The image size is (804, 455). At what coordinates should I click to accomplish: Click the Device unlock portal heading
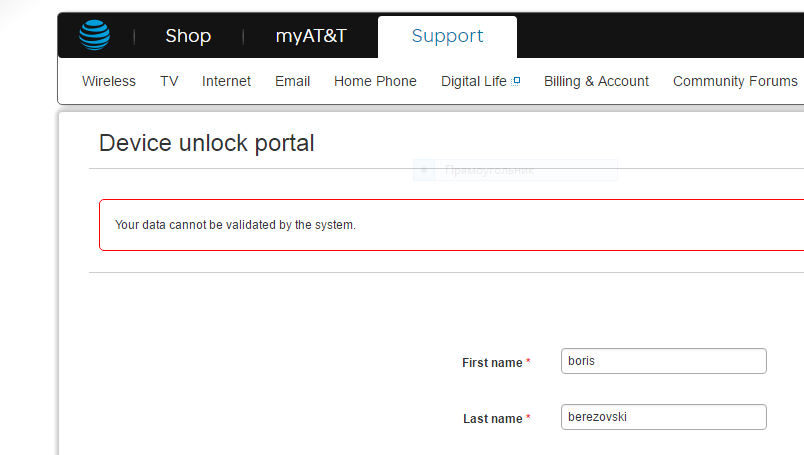pos(207,143)
